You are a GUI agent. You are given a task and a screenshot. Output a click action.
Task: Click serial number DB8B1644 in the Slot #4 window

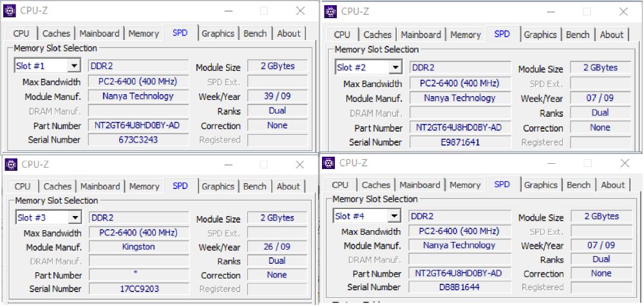[x=459, y=287]
